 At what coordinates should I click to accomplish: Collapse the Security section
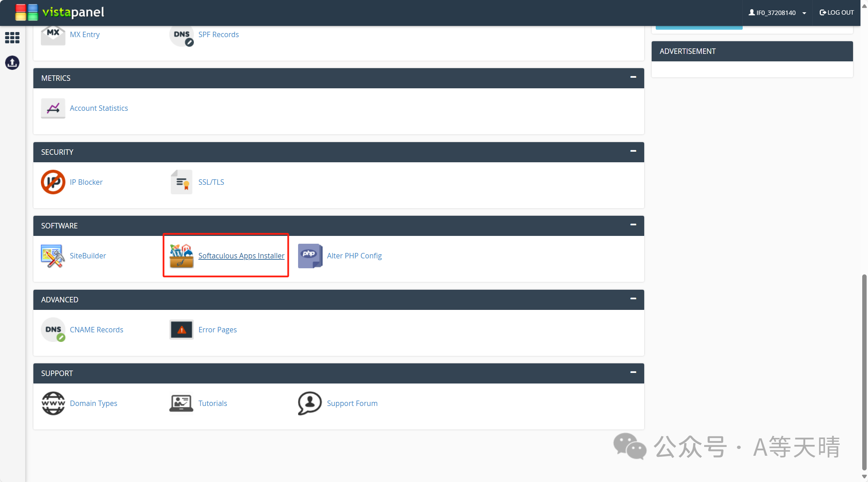(633, 151)
